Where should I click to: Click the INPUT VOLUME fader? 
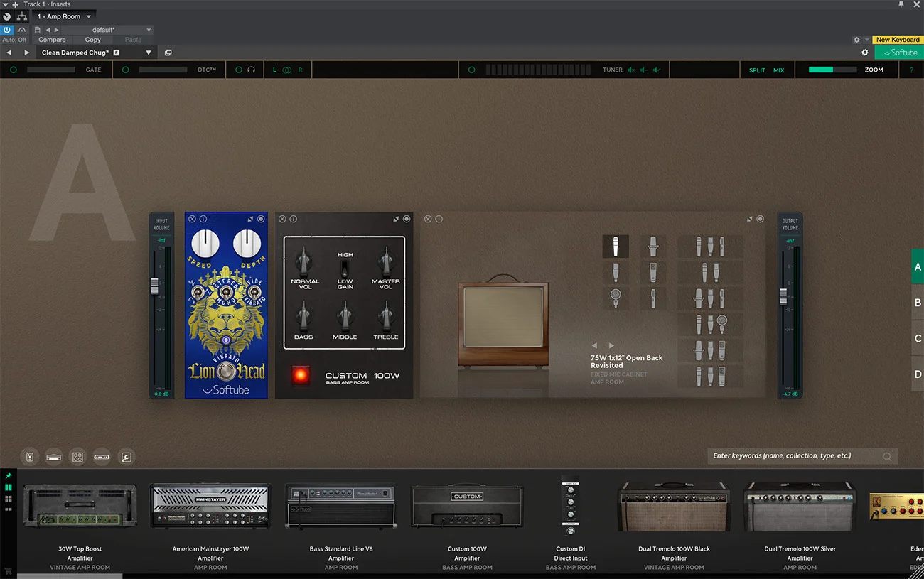[x=154, y=286]
